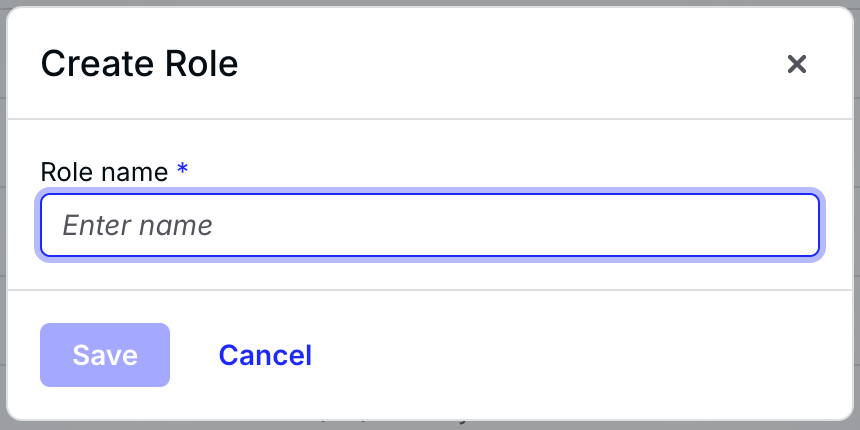The height and width of the screenshot is (430, 860).
Task: Focus the "Enter name" placeholder text
Action: pos(138,225)
